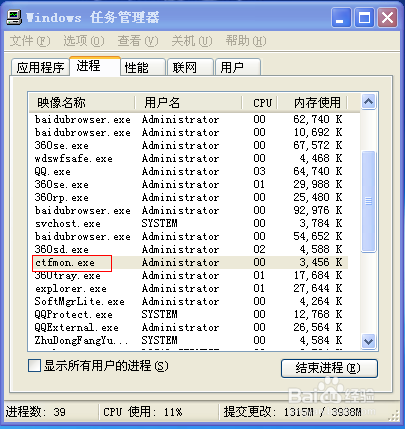The image size is (405, 429).
Task: Open the 查看(V) menu
Action: 138,41
